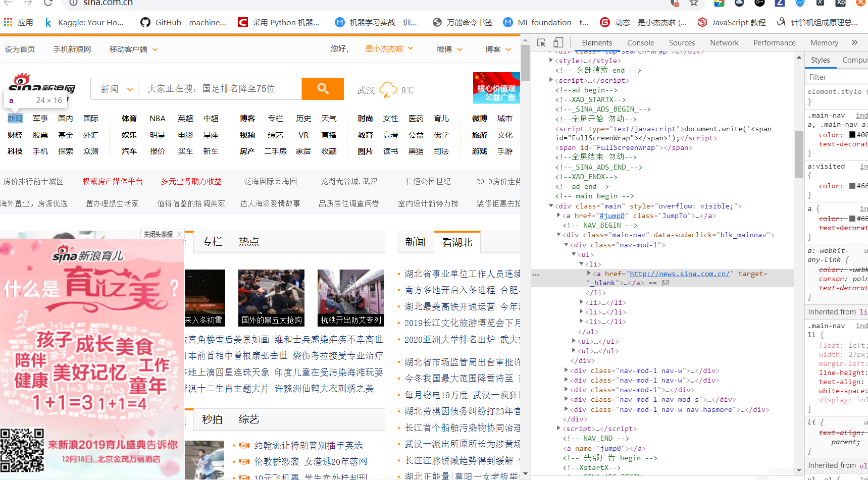This screenshot has width=868, height=480.
Task: Open the Computed pane tab
Action: [x=854, y=60]
